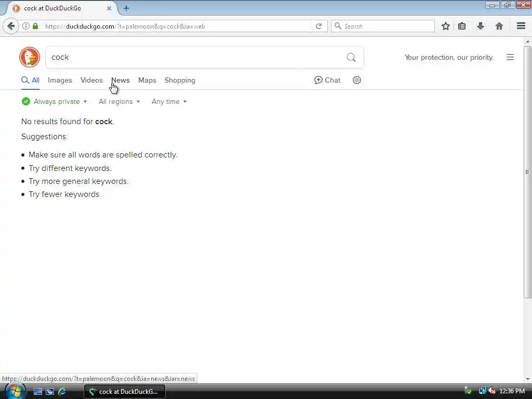The height and width of the screenshot is (399, 532).
Task: Switch to the News tab
Action: click(121, 80)
